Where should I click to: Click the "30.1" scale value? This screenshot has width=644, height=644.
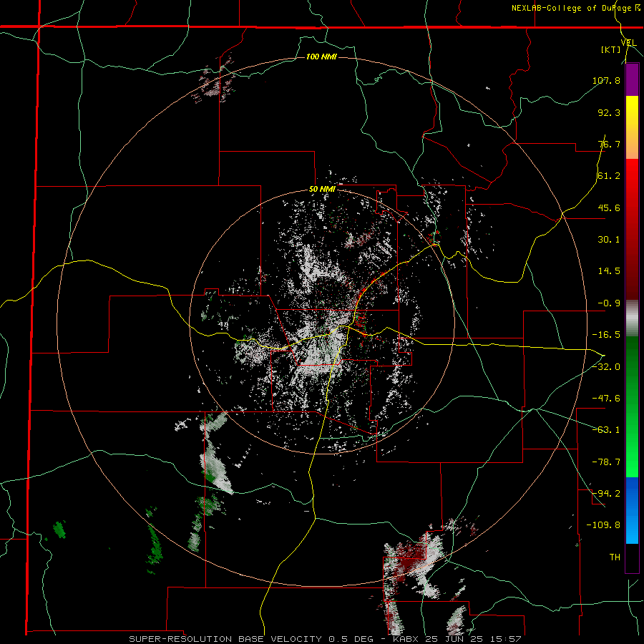click(x=609, y=240)
